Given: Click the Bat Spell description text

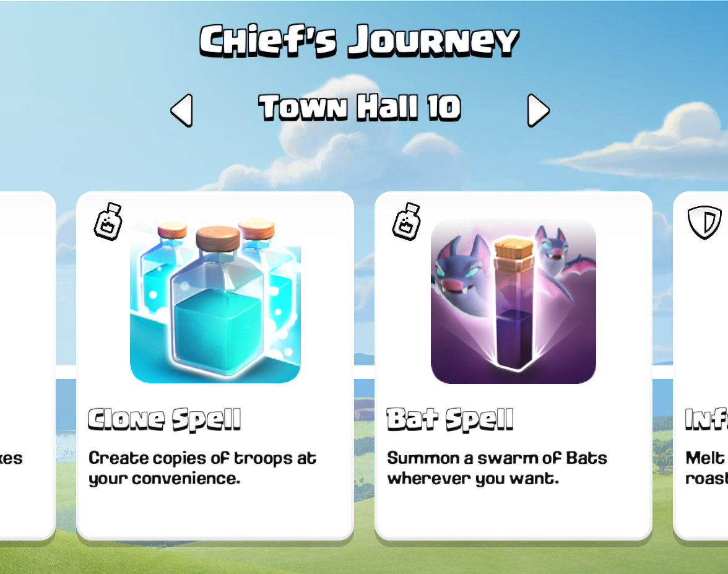Looking at the screenshot, I should click(x=496, y=468).
